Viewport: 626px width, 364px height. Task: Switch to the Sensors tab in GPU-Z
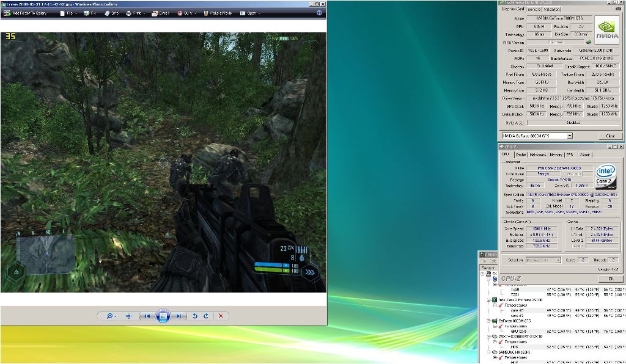pyautogui.click(x=534, y=9)
